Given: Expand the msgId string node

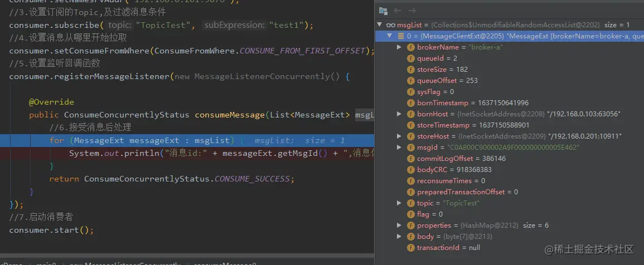Looking at the screenshot, I should (x=399, y=147).
